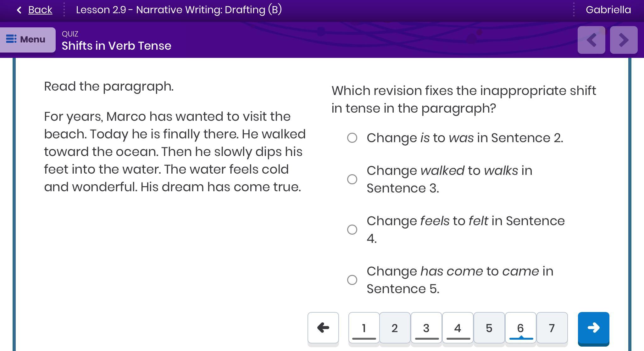Click the previous question left arrow
644x351 pixels.
(x=323, y=328)
